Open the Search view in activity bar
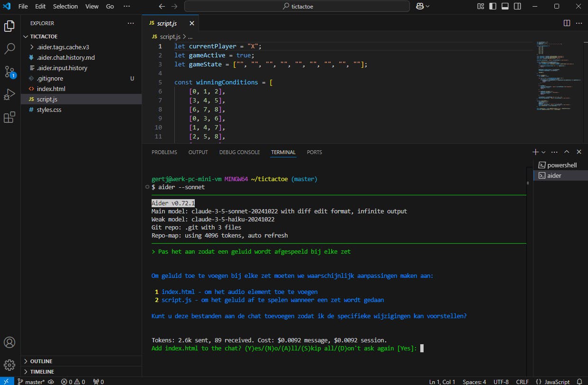The width and height of the screenshot is (588, 385). pyautogui.click(x=9, y=48)
